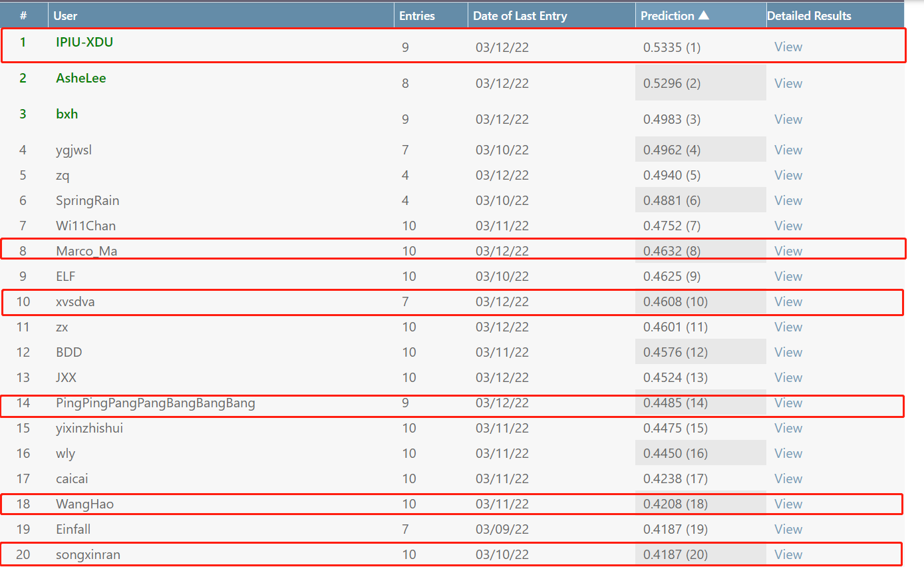Click View for user xvsdva
This screenshot has height=567, width=924.
[788, 301]
